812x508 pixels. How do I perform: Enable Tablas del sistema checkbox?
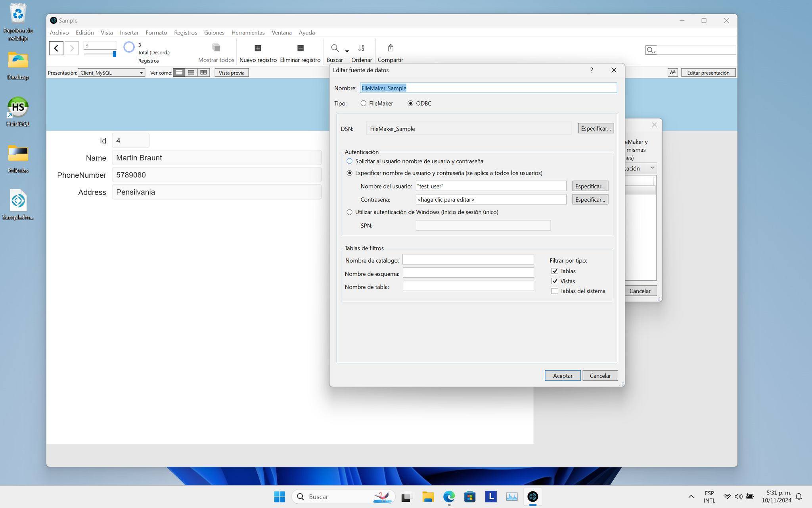(x=555, y=291)
